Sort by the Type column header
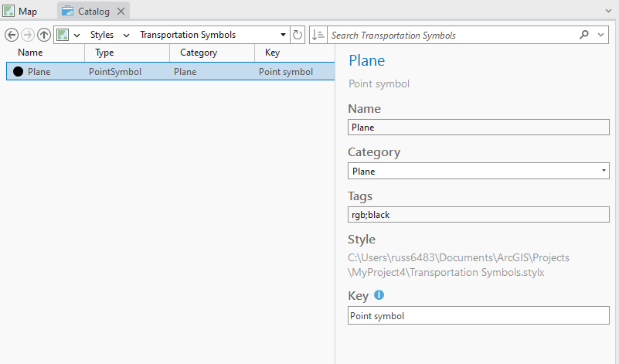 click(x=104, y=53)
